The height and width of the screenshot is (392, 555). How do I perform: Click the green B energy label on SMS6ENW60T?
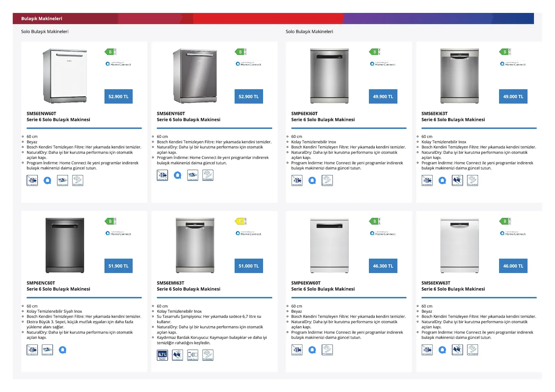(111, 52)
